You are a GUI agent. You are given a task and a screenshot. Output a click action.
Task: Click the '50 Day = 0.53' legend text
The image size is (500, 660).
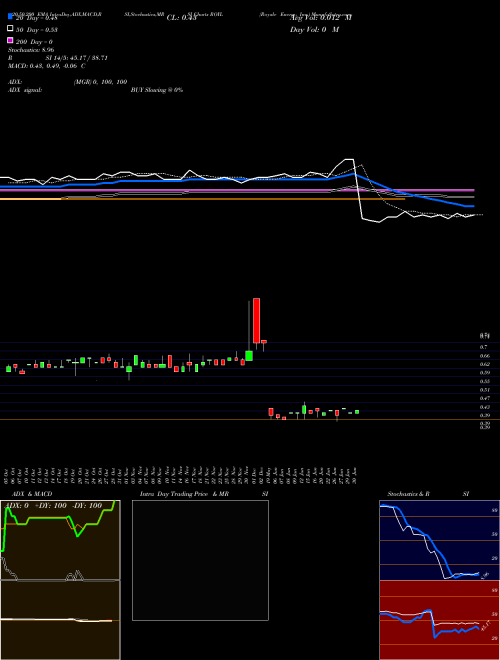(37, 29)
